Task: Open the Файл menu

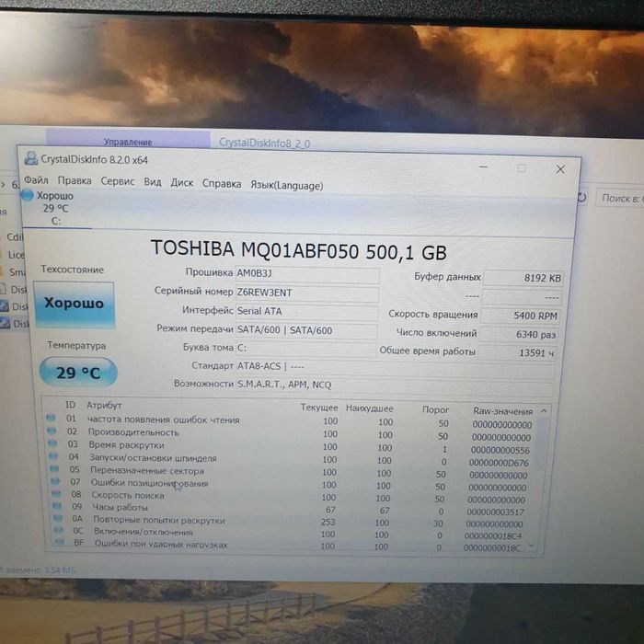Action: (36, 180)
